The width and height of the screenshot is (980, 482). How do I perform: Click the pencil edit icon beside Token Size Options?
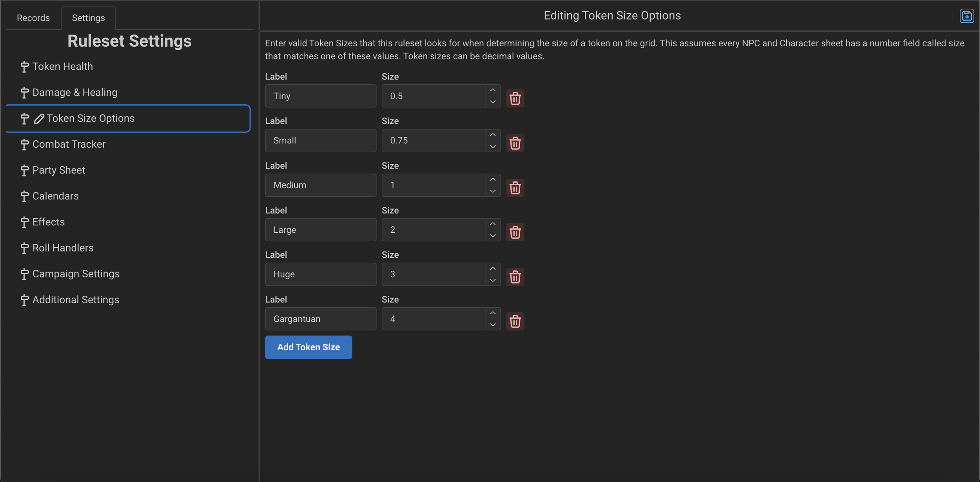click(38, 118)
